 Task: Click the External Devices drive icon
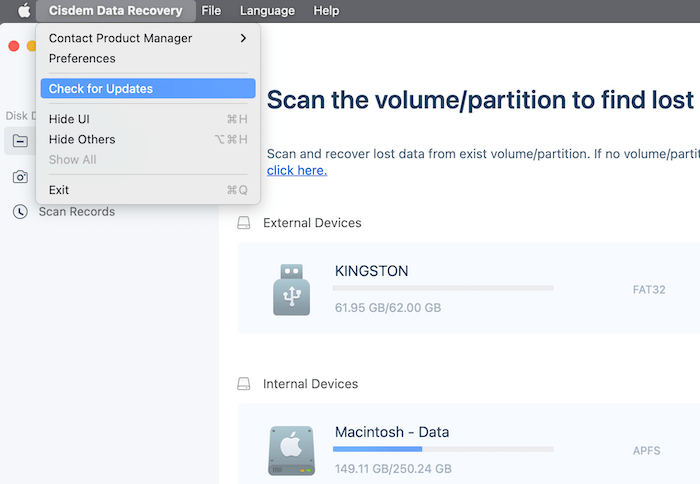(244, 223)
